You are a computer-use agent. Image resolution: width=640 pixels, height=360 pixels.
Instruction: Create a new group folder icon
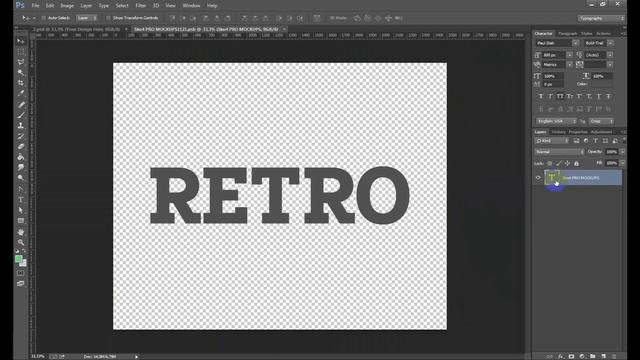[x=593, y=356]
